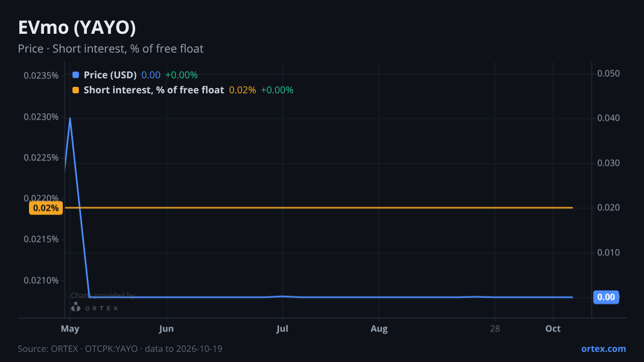Select the Jun label on the time axis
Viewport: 644px width, 362px height.
coord(166,328)
